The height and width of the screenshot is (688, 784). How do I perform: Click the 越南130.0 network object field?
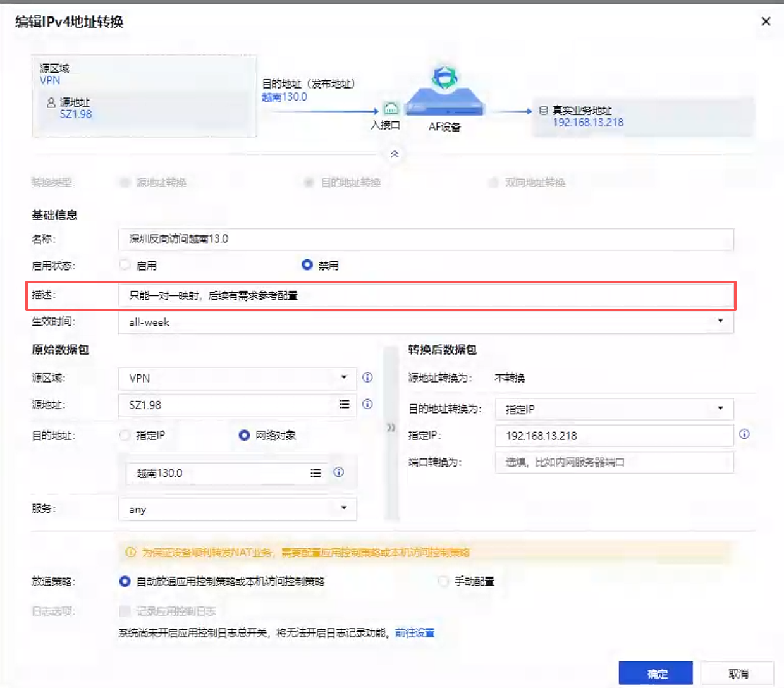click(x=226, y=473)
